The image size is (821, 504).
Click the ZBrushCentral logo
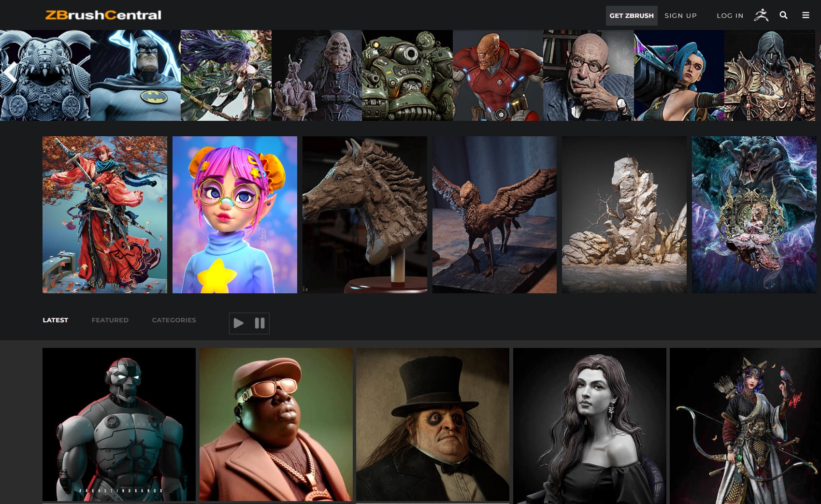[x=102, y=14]
